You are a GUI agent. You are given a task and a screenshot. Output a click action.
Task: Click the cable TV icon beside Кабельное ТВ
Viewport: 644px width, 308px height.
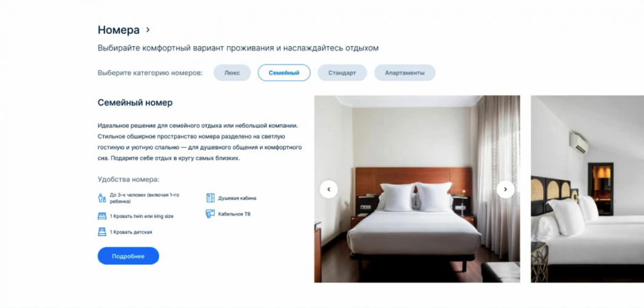click(211, 214)
